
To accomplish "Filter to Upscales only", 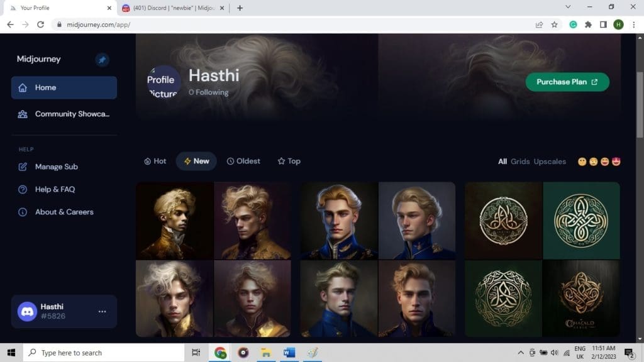I will (x=550, y=162).
